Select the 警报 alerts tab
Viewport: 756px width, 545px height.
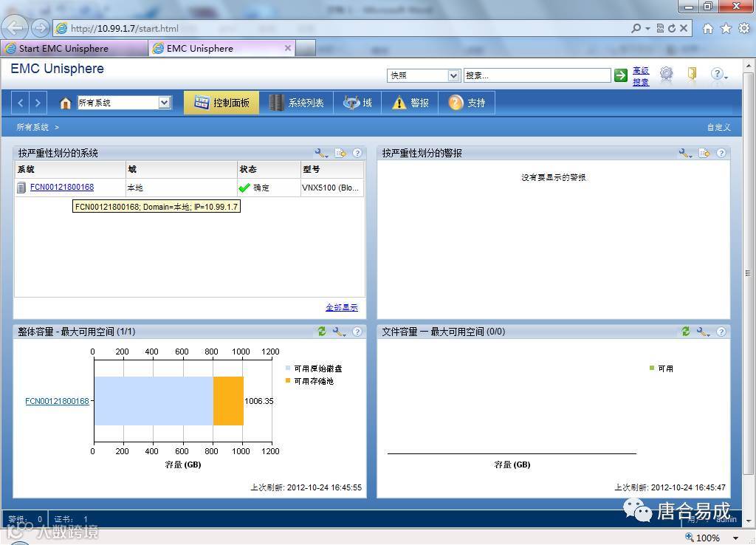[410, 103]
